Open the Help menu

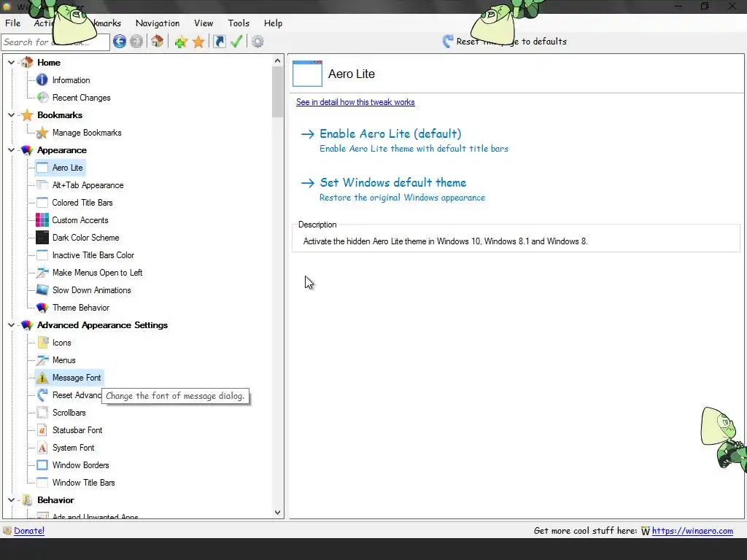point(273,23)
